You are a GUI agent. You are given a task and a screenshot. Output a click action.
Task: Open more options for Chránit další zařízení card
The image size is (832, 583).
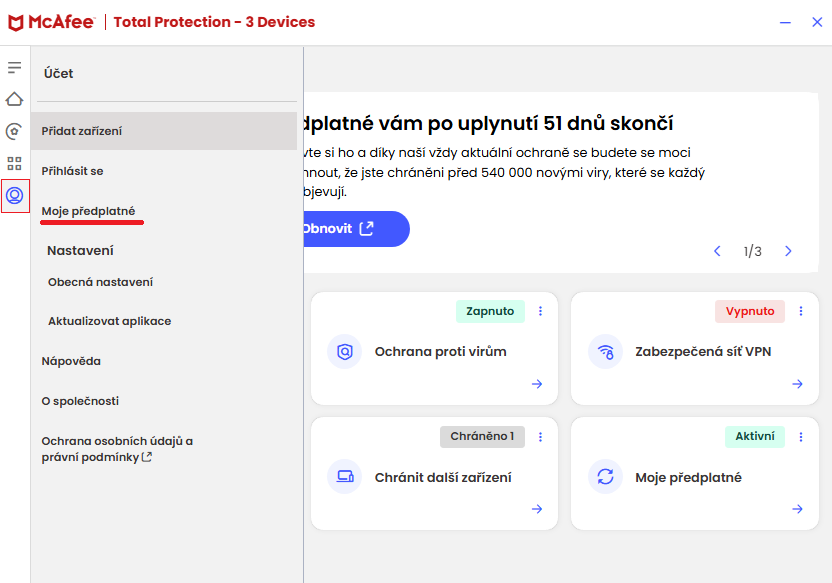540,437
